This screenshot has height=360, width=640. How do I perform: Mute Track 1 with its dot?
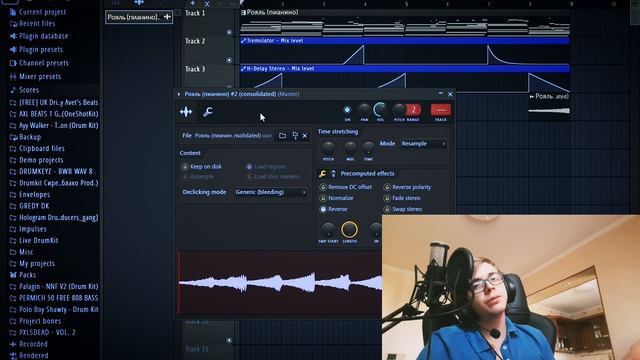[x=229, y=32]
